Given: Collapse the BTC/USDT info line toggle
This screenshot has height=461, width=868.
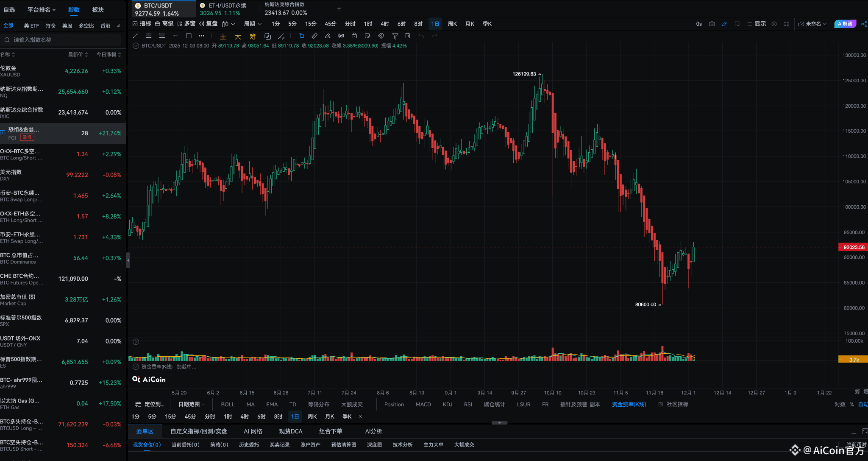Looking at the screenshot, I should (136, 46).
